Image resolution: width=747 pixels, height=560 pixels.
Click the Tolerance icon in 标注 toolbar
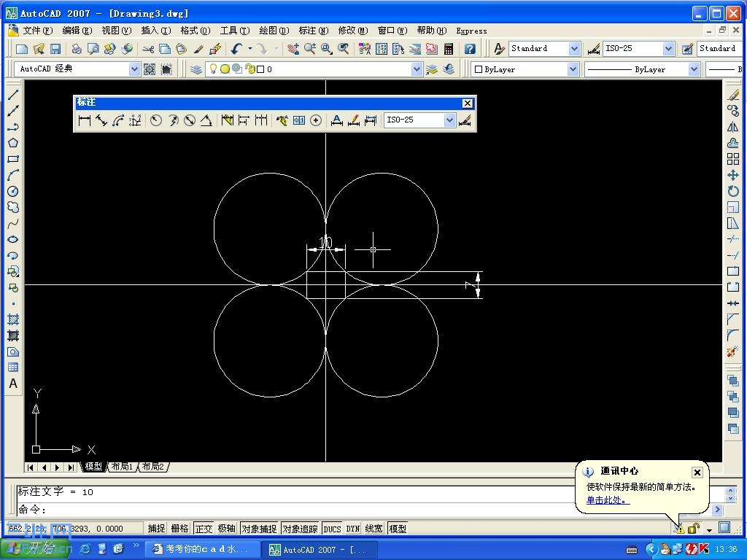pyautogui.click(x=298, y=120)
